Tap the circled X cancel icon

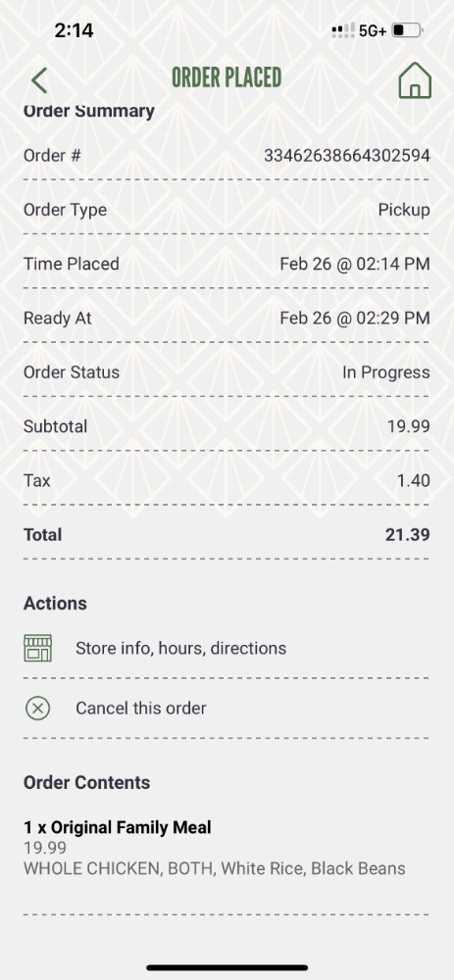tap(37, 709)
